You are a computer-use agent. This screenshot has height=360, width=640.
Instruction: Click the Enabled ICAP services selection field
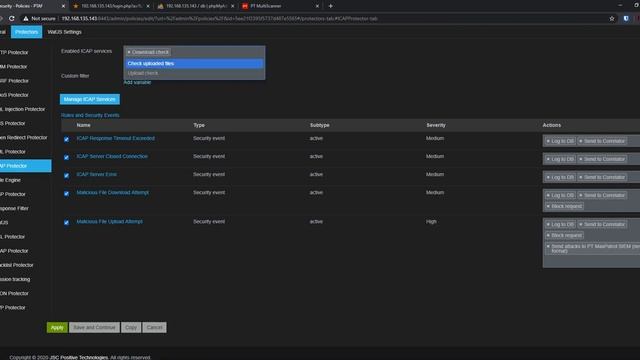[194, 52]
